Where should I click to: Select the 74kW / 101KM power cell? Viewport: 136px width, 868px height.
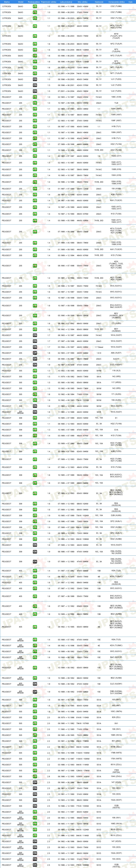point(83,73)
